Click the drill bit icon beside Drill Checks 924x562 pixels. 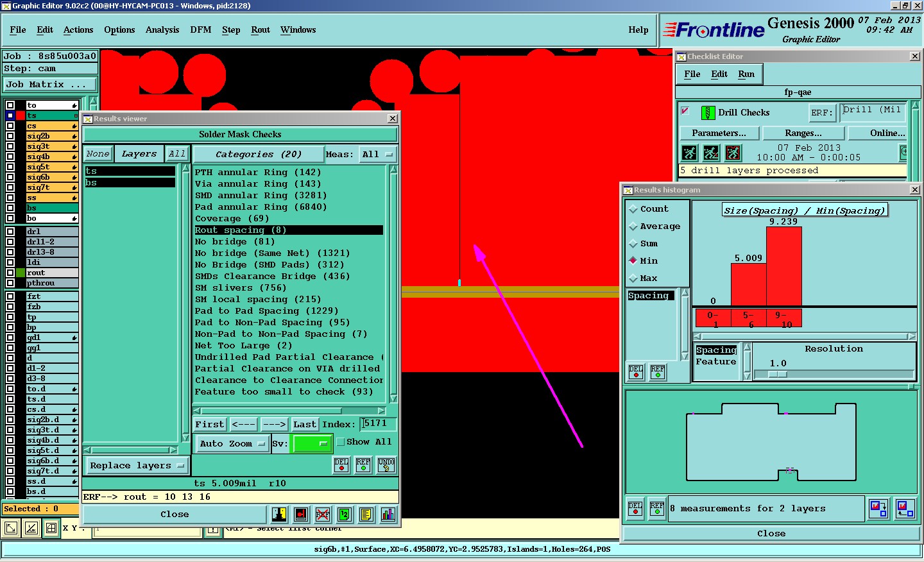tap(708, 113)
